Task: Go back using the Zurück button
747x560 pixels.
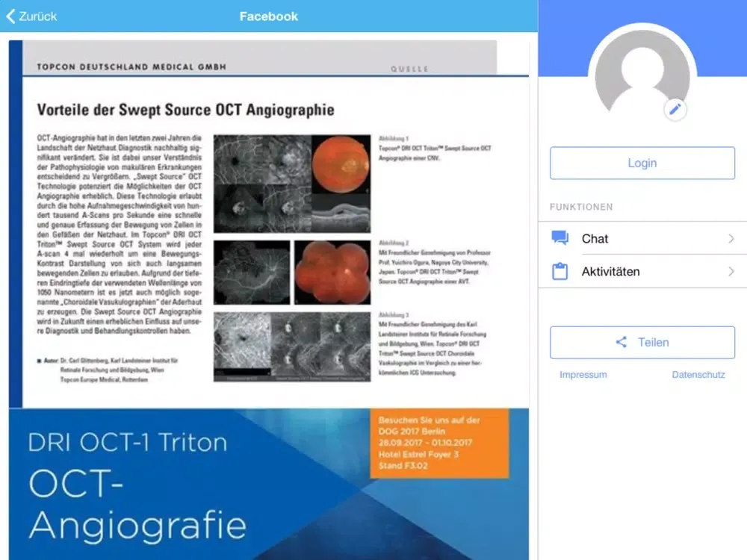Action: [31, 16]
